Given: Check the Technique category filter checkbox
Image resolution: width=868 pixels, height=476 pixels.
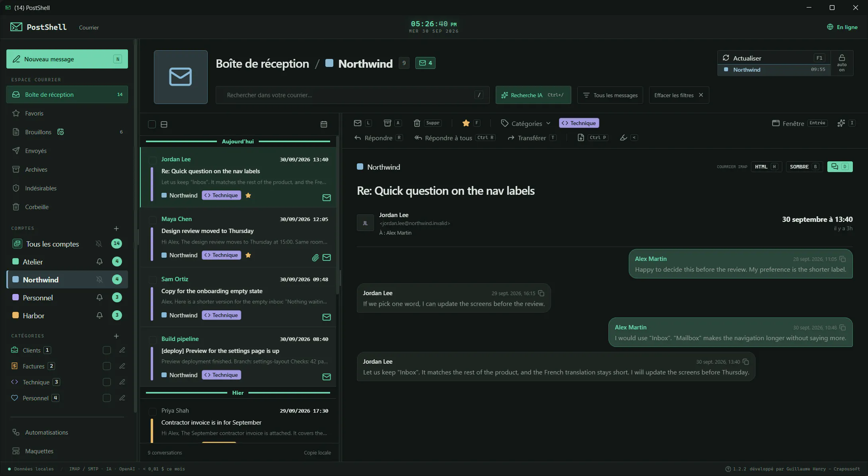Looking at the screenshot, I should (x=107, y=382).
